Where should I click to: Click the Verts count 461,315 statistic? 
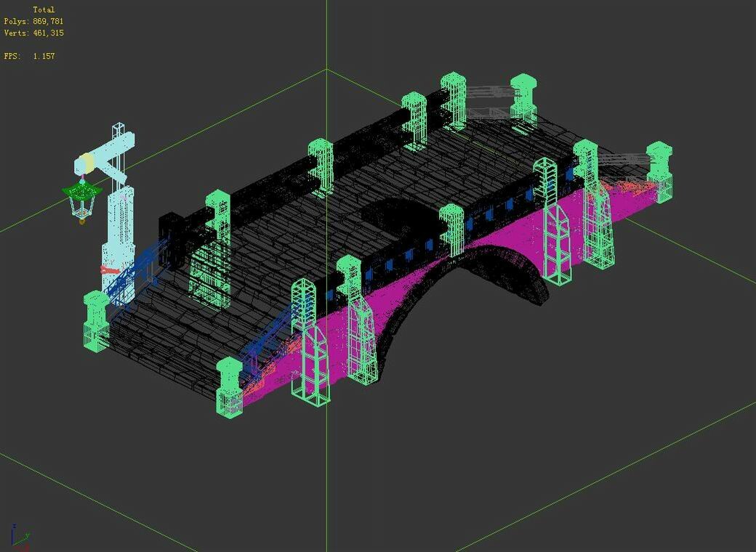pyautogui.click(x=33, y=33)
